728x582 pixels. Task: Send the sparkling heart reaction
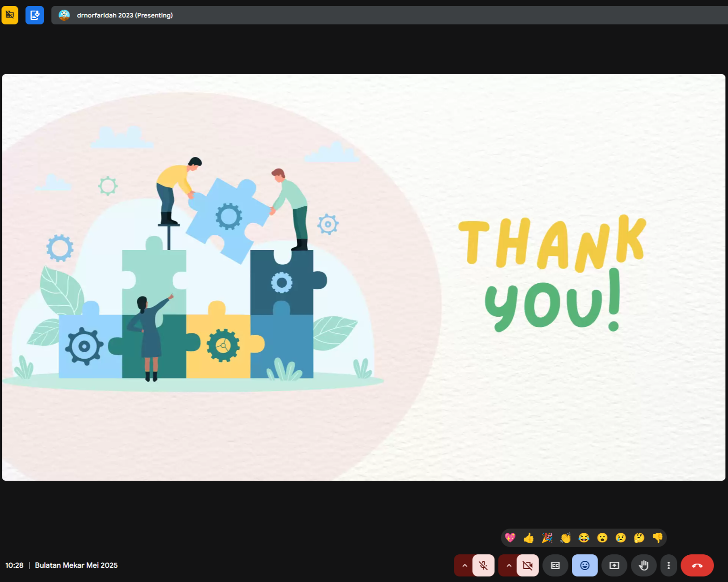pyautogui.click(x=510, y=538)
